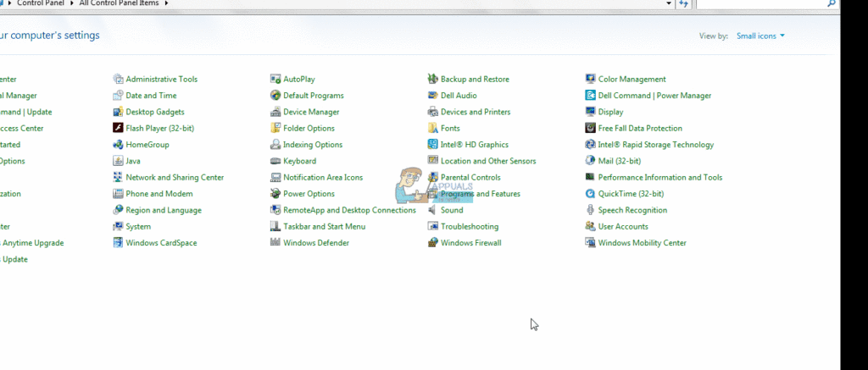Open the User Accounts link
This screenshot has height=370, width=868.
[623, 227]
